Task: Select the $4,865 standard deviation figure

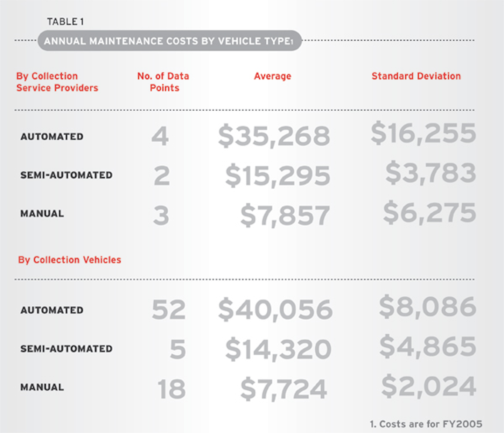Action: click(428, 346)
